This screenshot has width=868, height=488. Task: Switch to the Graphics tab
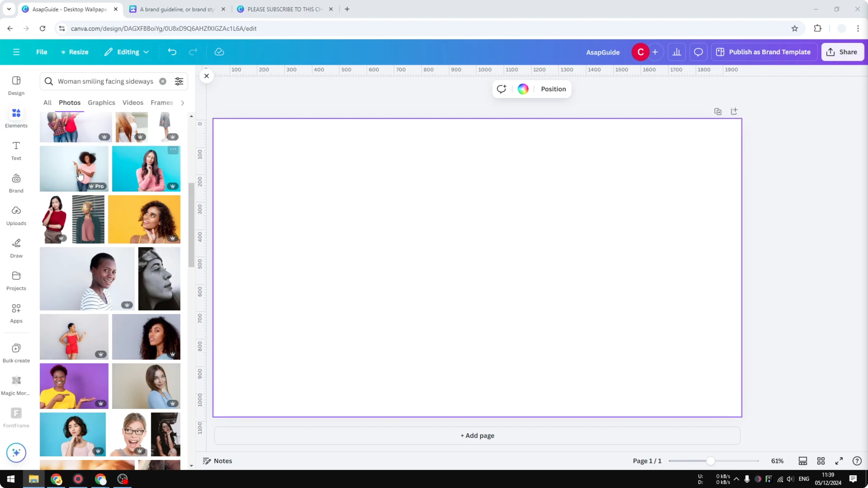click(x=101, y=103)
